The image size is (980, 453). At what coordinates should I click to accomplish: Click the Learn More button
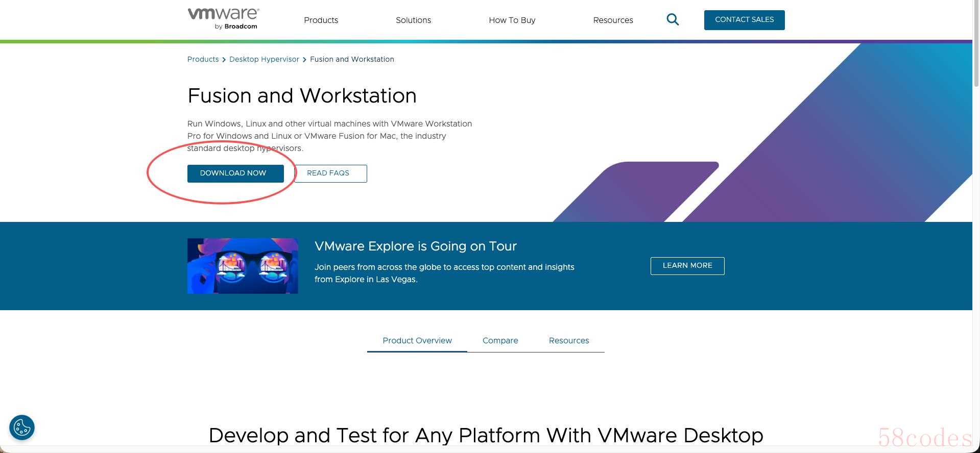(x=687, y=266)
